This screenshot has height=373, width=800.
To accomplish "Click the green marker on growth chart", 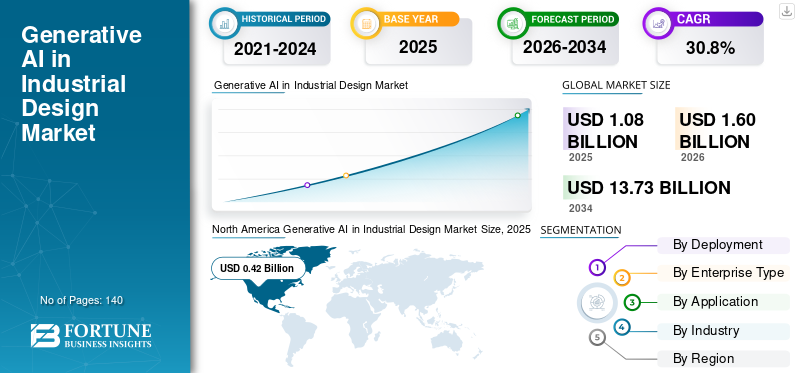I will click(x=517, y=115).
